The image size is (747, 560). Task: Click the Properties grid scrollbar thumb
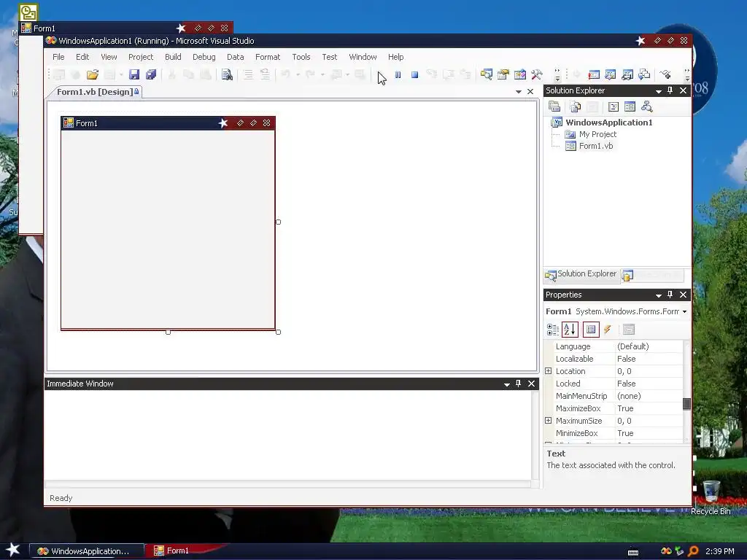point(686,404)
